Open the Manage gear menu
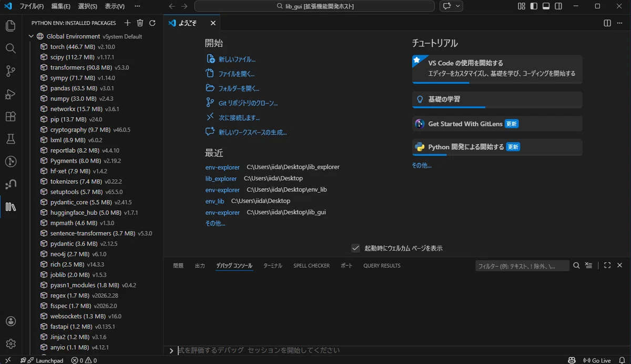 point(11,344)
